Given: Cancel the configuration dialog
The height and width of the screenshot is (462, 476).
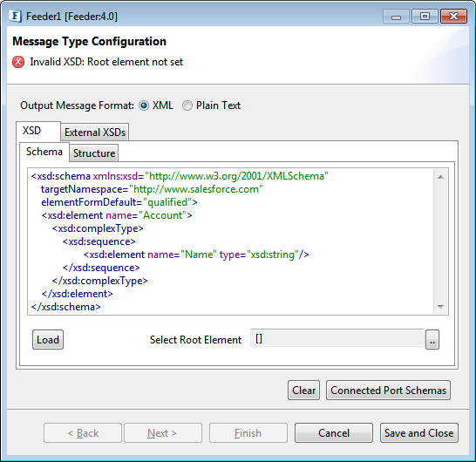Looking at the screenshot, I should tap(334, 433).
